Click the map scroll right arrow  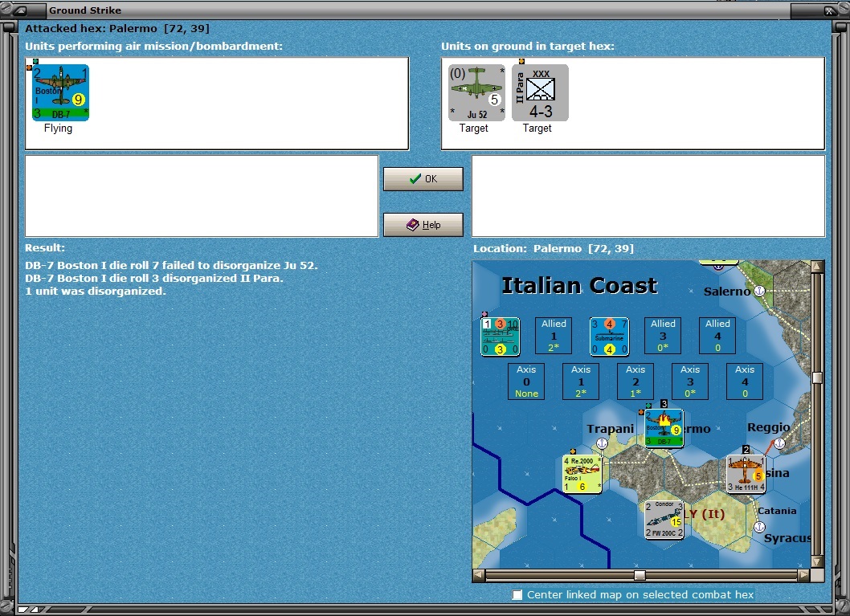(x=804, y=575)
